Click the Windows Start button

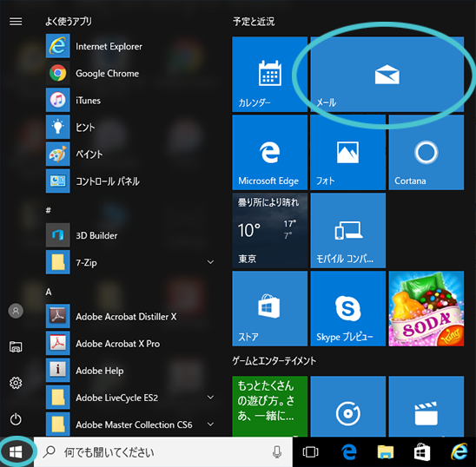pos(16,452)
